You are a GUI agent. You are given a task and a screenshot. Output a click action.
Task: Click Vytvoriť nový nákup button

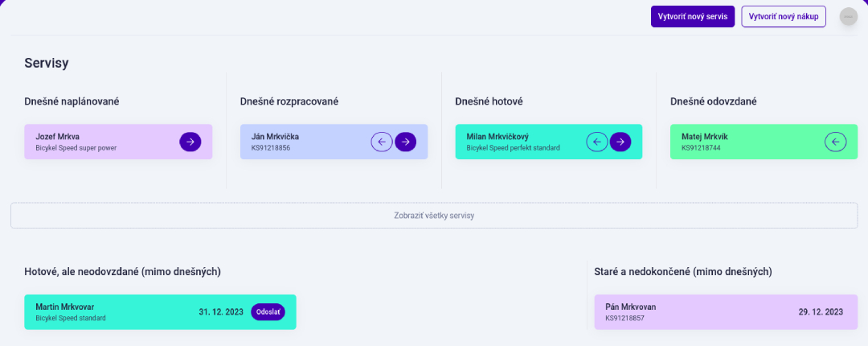784,17
